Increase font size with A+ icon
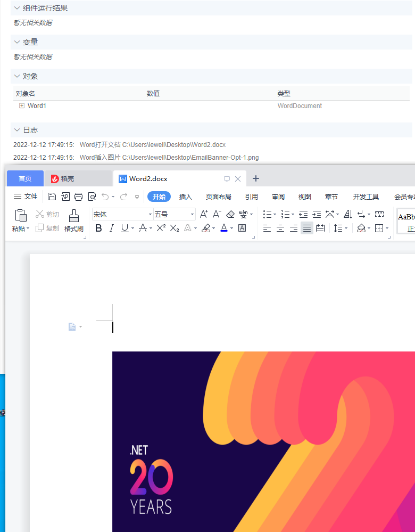This screenshot has height=532, width=415. point(204,214)
